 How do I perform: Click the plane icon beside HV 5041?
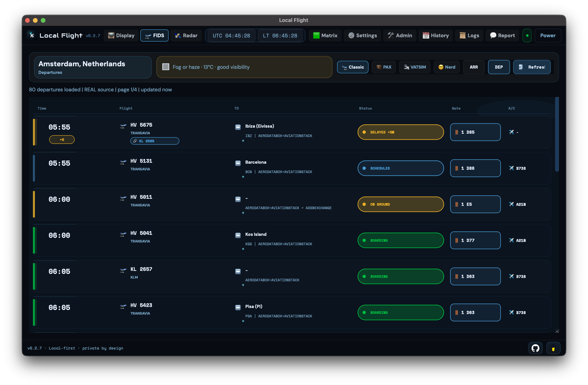[x=123, y=234]
